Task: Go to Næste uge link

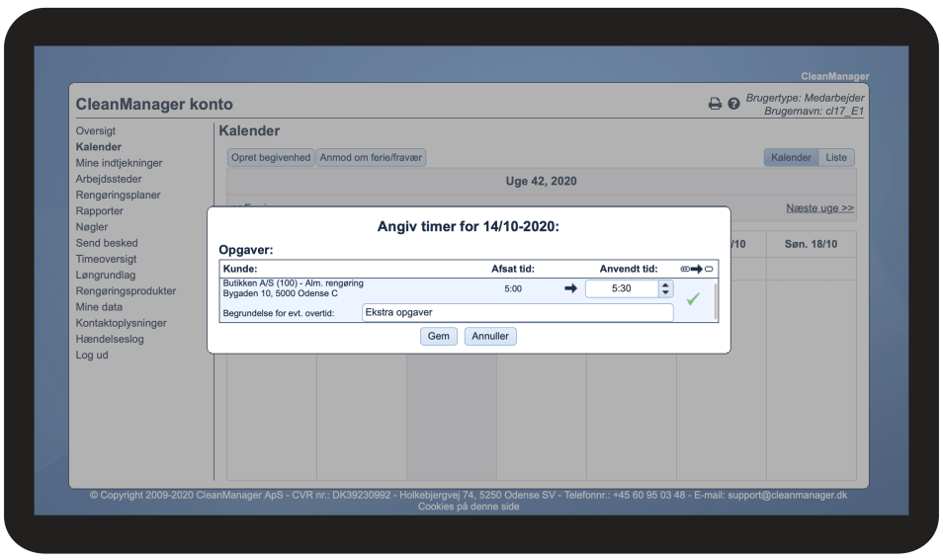Action: (x=819, y=208)
